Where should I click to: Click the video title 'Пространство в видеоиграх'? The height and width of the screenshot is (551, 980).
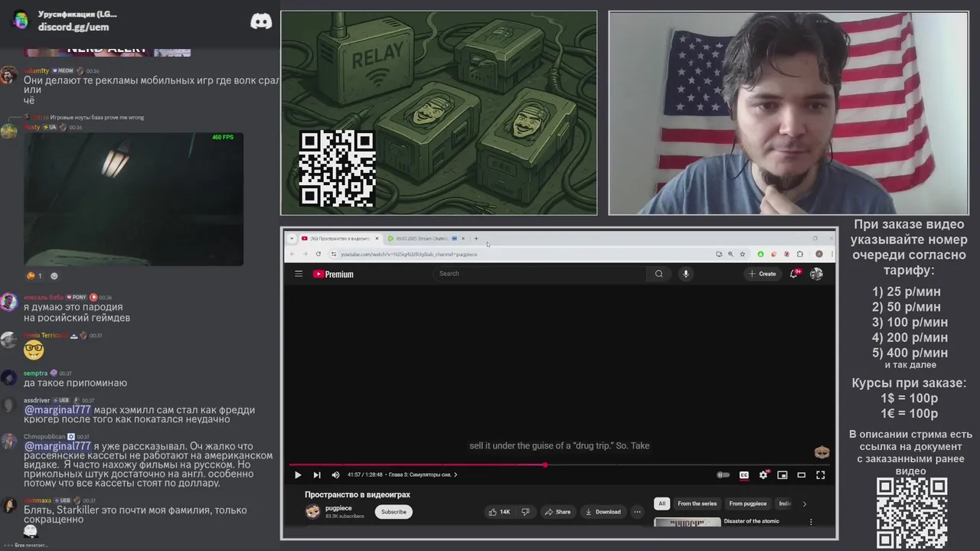coord(358,495)
